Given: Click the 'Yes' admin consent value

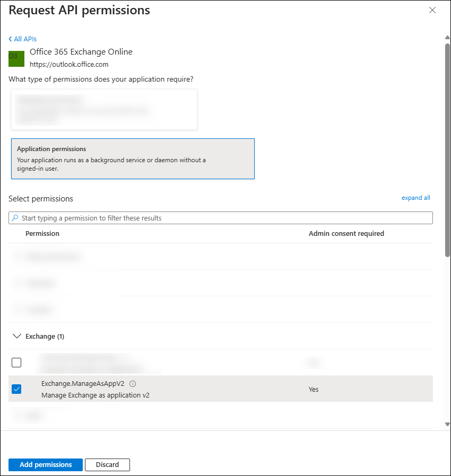Looking at the screenshot, I should 314,390.
